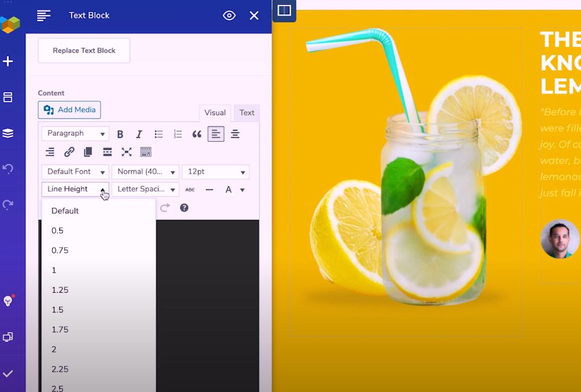Viewport: 581px width, 392px height.
Task: Choose 1 line height option
Action: 99,270
